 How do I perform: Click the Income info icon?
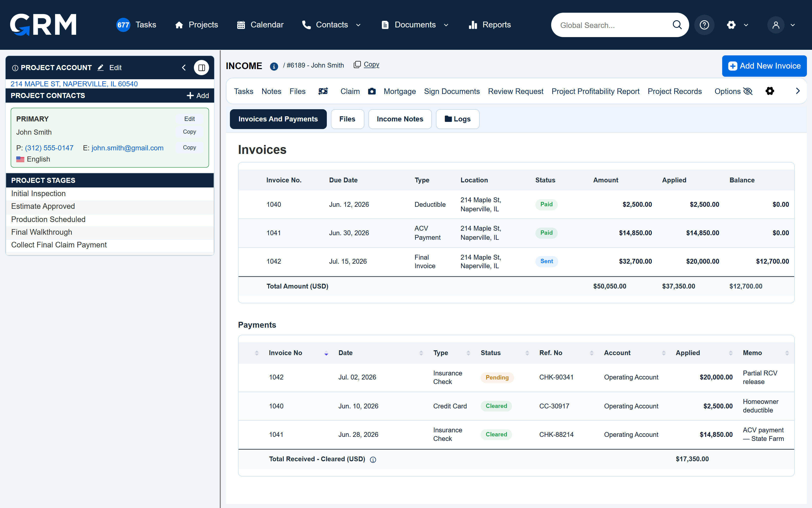(x=274, y=67)
